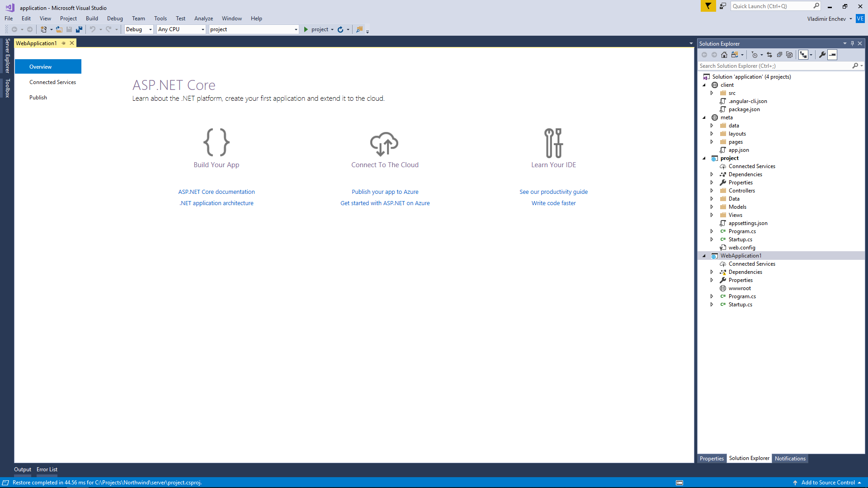Click Add to Source Control in status bar
The width and height of the screenshot is (868, 488).
point(828,483)
